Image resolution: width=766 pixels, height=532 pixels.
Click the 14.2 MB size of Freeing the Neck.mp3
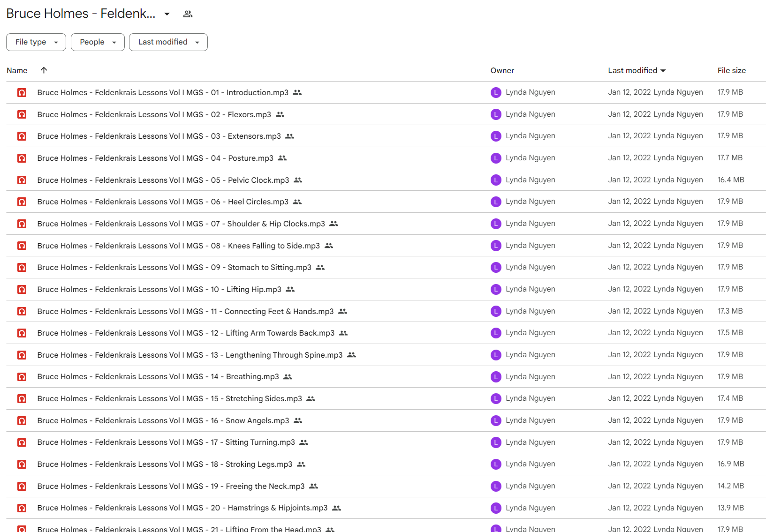click(731, 486)
